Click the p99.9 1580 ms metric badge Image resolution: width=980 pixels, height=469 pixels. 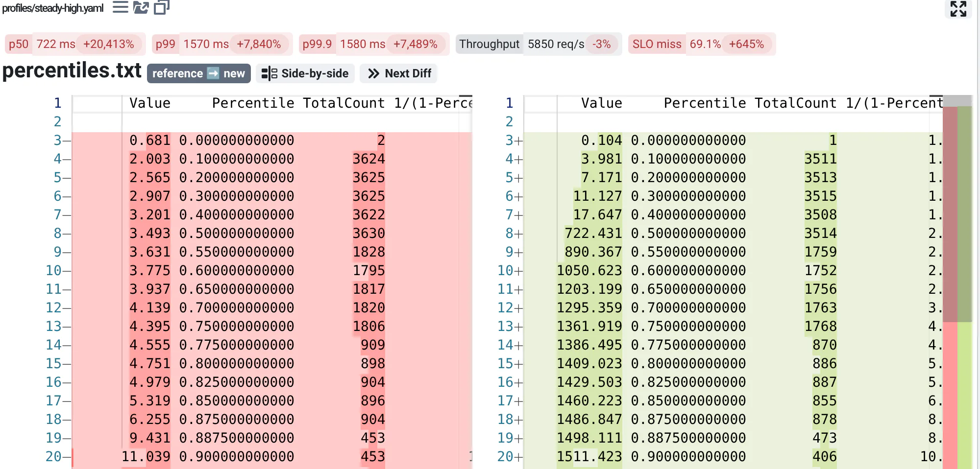tap(374, 44)
